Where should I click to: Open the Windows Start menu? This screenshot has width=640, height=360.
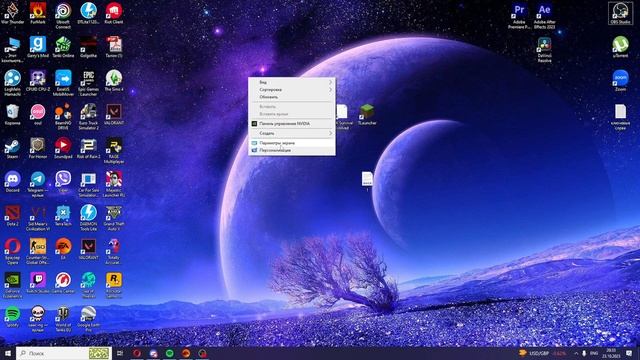pyautogui.click(x=7, y=353)
